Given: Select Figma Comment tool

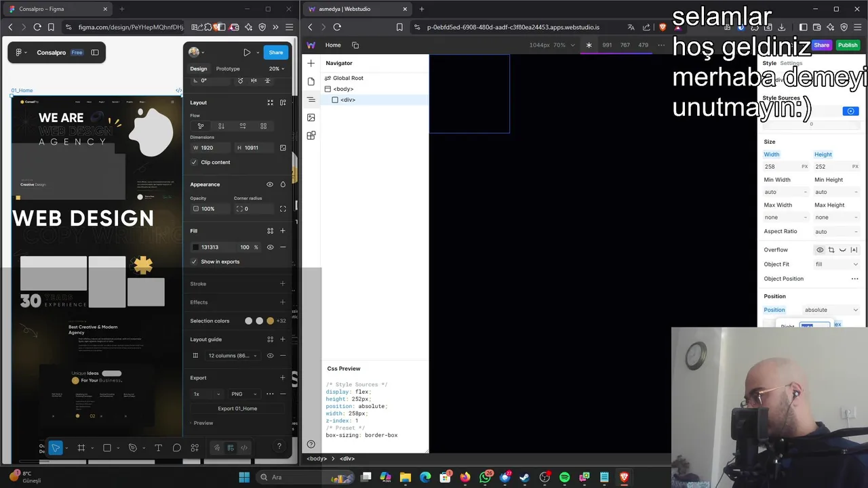Looking at the screenshot, I should pyautogui.click(x=176, y=447).
